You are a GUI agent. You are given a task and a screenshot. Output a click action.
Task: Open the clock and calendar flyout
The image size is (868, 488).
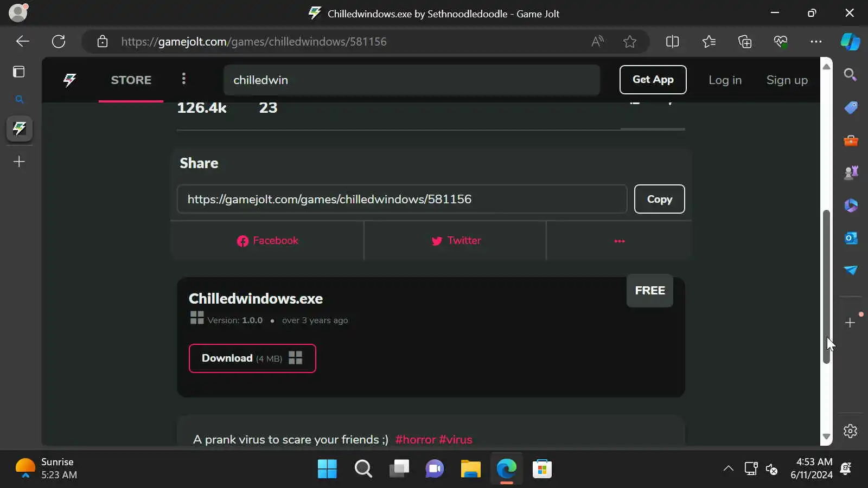811,468
